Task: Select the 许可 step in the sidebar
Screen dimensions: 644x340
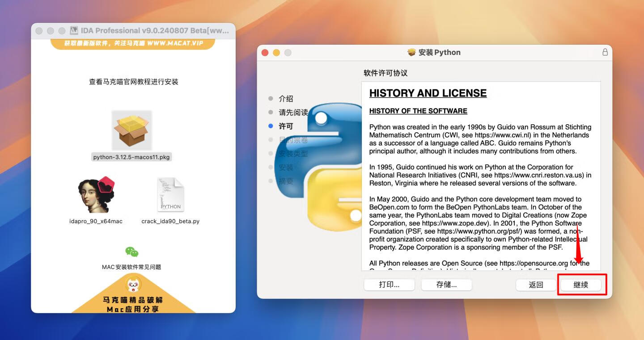Action: pos(286,126)
